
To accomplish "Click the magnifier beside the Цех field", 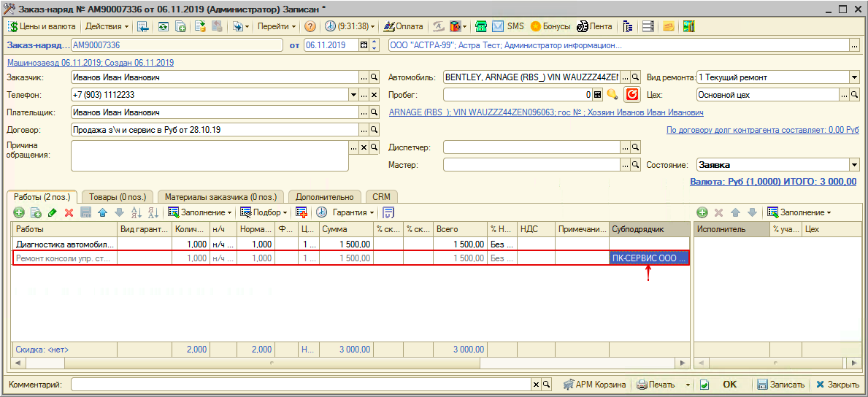I will point(853,95).
